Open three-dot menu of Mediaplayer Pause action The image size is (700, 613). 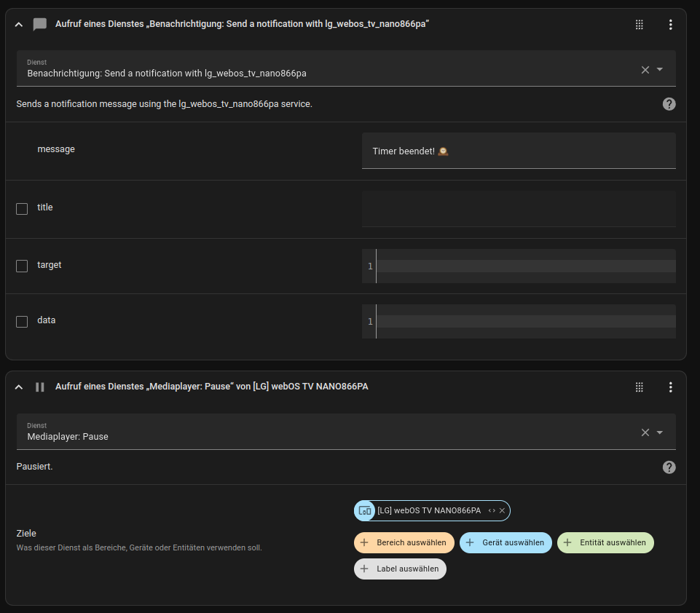tap(670, 387)
